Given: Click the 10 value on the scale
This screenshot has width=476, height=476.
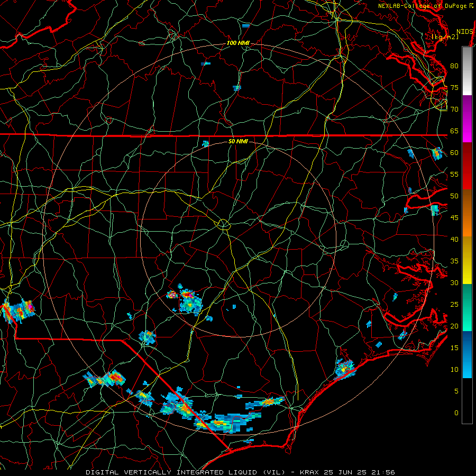Looking at the screenshot, I should point(454,370).
